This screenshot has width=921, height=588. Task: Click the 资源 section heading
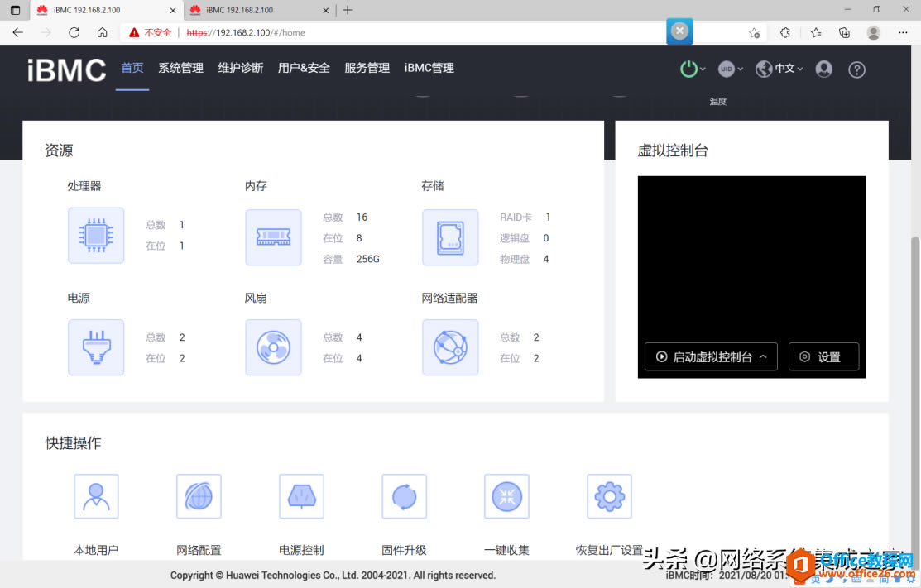pos(59,151)
